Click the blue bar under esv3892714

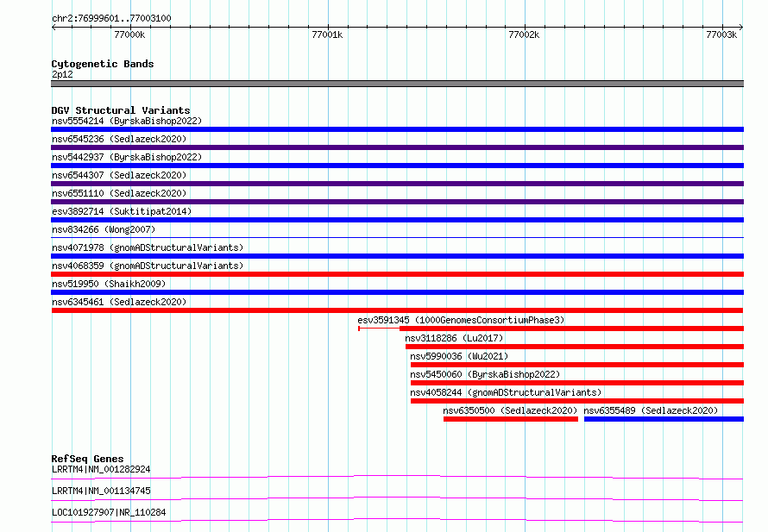pyautogui.click(x=397, y=220)
